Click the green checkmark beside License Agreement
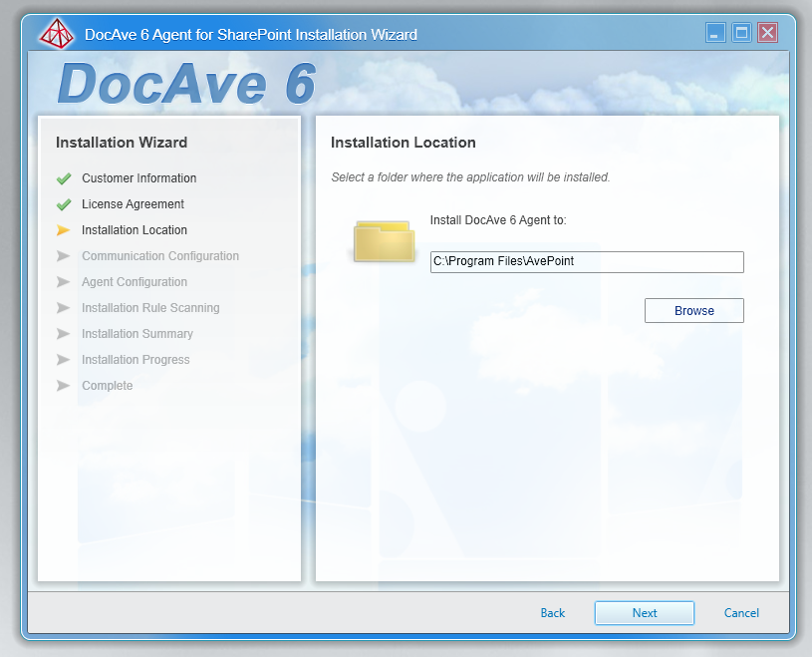812x657 pixels. tap(62, 203)
